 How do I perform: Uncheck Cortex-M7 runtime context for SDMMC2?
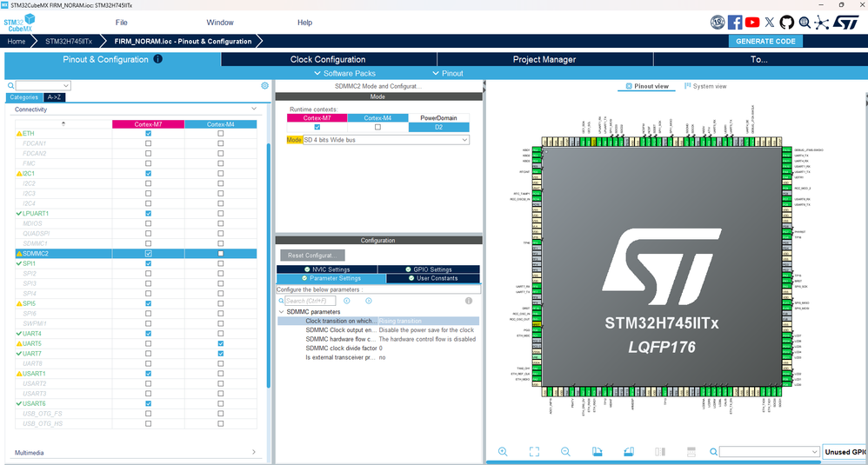click(x=317, y=127)
